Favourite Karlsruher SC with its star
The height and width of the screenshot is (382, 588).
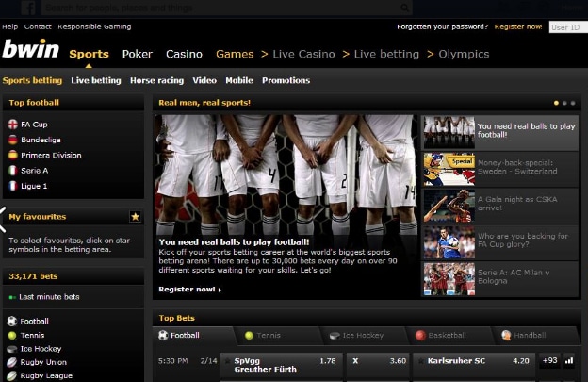click(421, 361)
